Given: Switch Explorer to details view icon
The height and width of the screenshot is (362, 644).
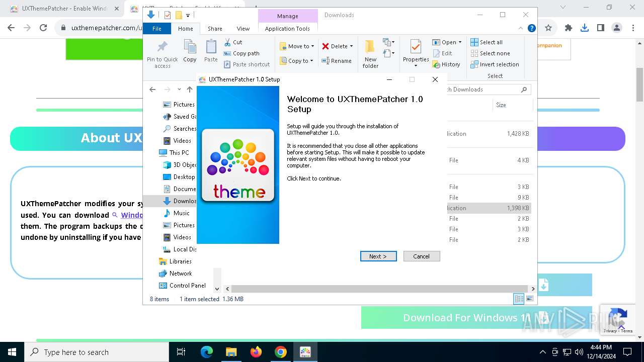Looking at the screenshot, I should coord(519,299).
